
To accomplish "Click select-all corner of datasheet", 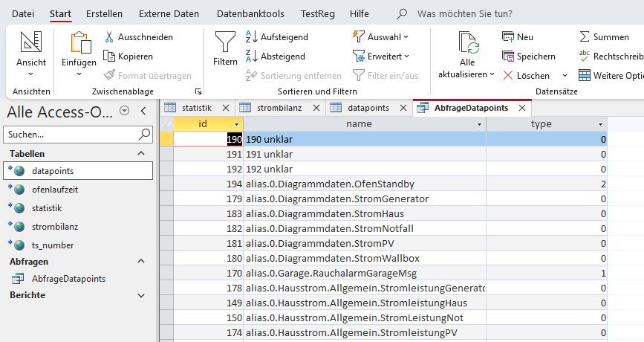I will [x=166, y=123].
